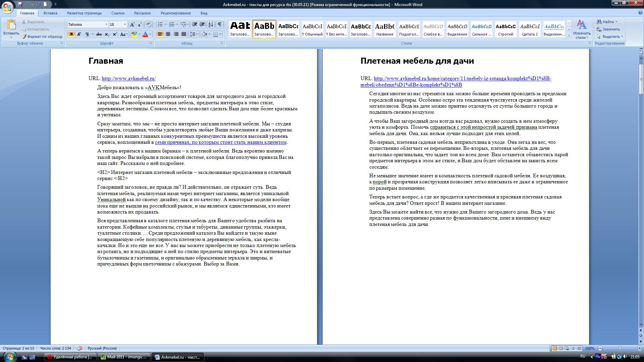Open the Рецензирование ribbon tab
Screen dimensions: 644x362
coord(175,13)
